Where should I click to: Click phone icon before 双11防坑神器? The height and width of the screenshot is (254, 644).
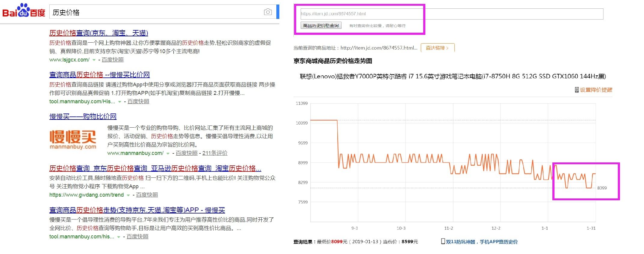[443, 241]
